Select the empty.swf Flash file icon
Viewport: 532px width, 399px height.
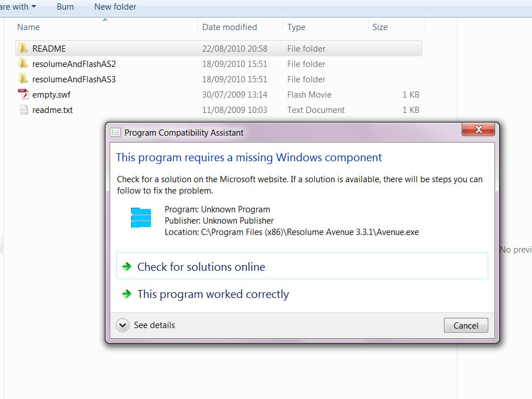tap(23, 94)
